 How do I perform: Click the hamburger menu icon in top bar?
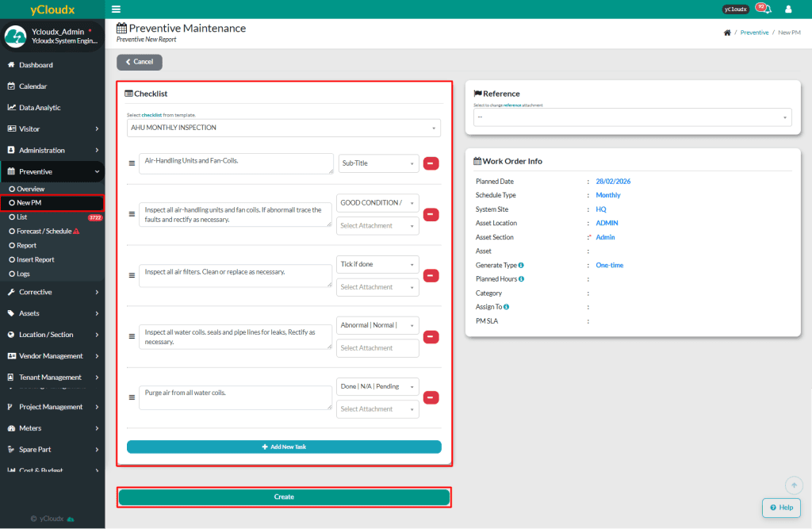(117, 10)
